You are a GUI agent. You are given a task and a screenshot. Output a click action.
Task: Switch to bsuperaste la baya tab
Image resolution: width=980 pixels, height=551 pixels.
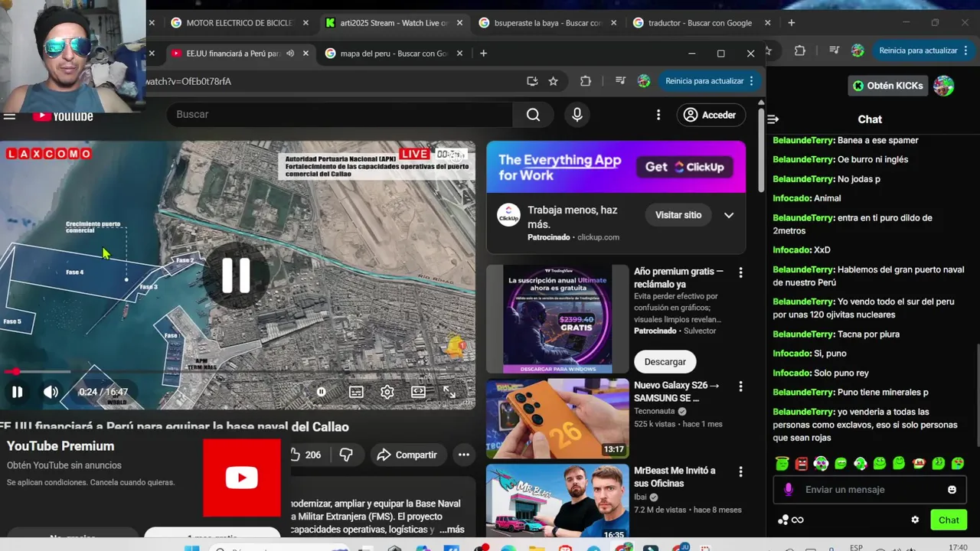(547, 23)
